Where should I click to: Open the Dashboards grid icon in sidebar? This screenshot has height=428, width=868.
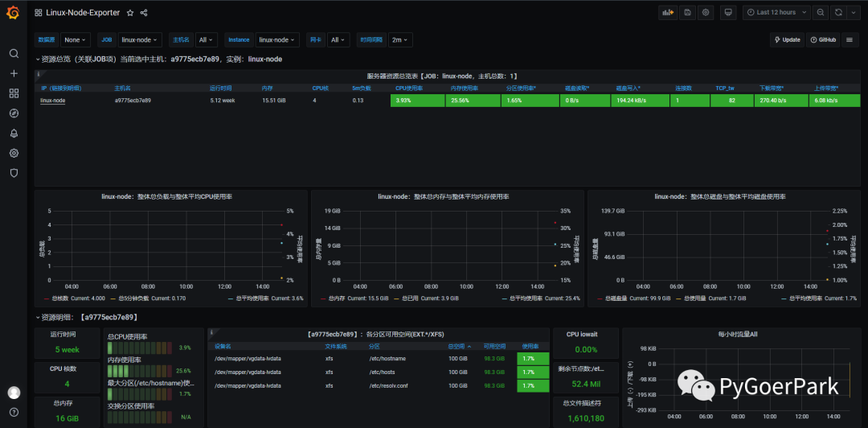tap(14, 93)
